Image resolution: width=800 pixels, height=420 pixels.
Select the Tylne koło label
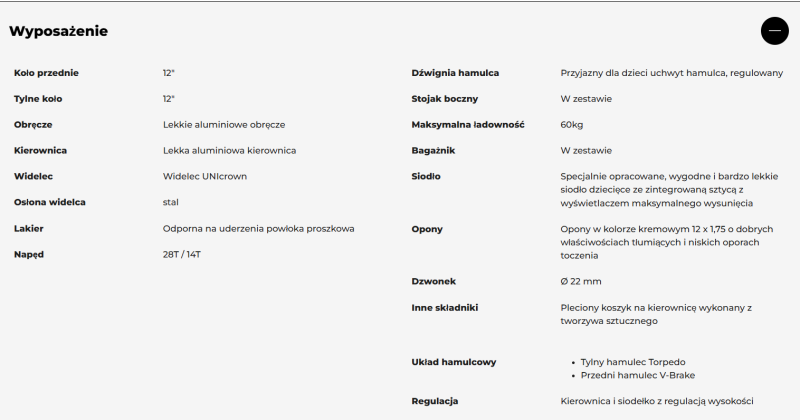tap(38, 99)
